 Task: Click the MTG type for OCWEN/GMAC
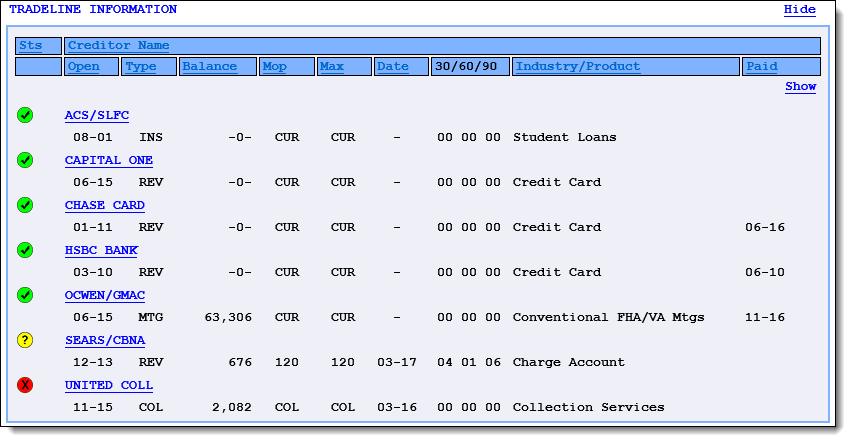(150, 318)
